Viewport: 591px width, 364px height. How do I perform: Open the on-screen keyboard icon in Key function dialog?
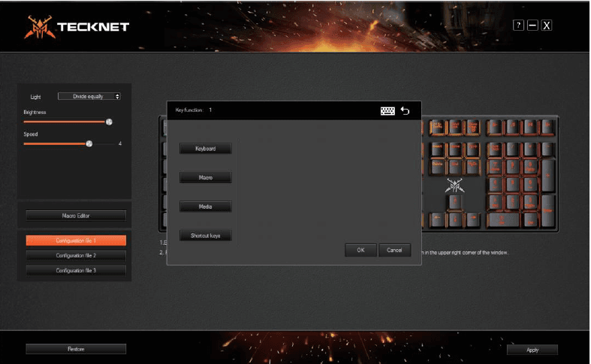point(387,111)
